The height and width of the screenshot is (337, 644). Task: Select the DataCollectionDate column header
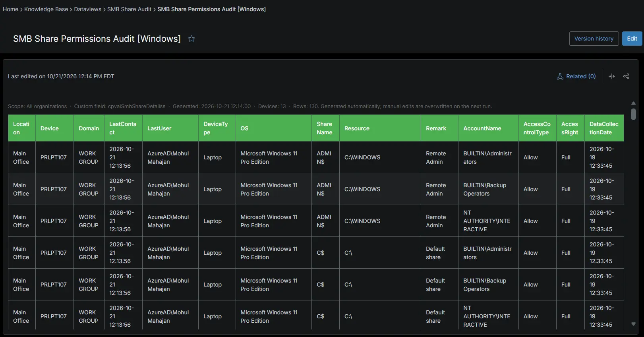pos(604,128)
